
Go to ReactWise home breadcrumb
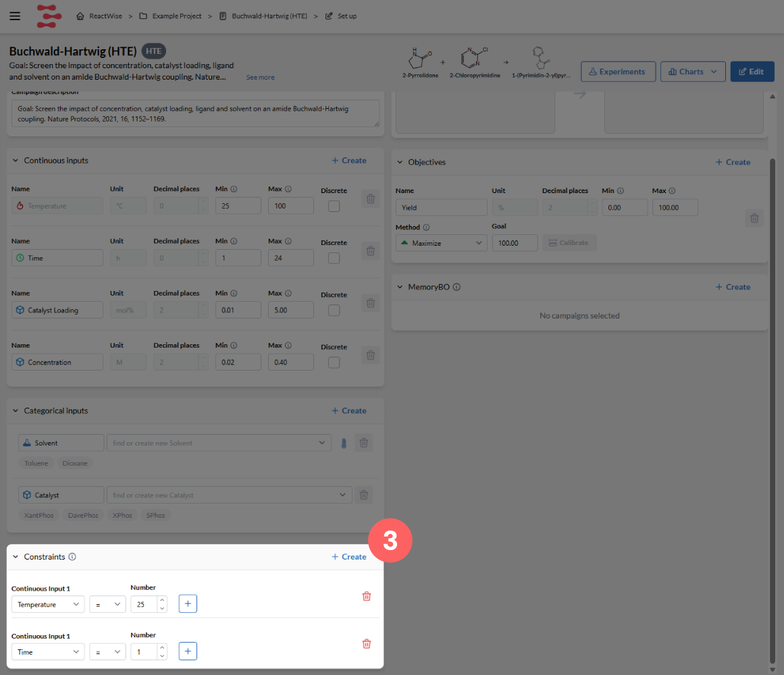click(99, 16)
